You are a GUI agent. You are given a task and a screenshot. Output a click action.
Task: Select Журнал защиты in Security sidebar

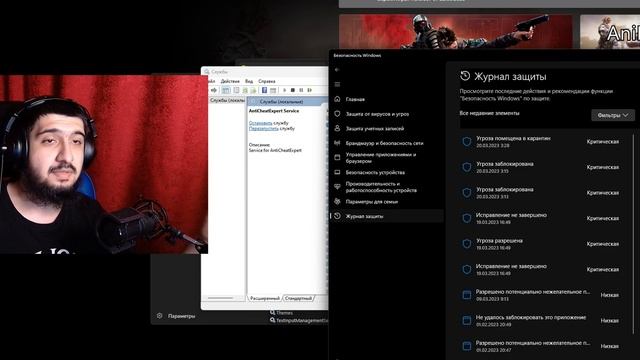pos(386,216)
